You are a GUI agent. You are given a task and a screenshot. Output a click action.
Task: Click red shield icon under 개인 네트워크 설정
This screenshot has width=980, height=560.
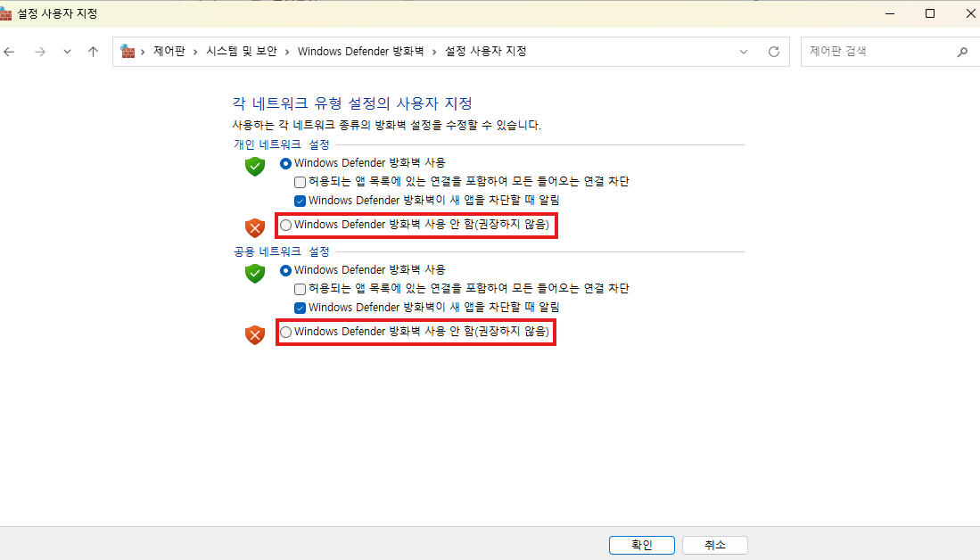(x=255, y=227)
